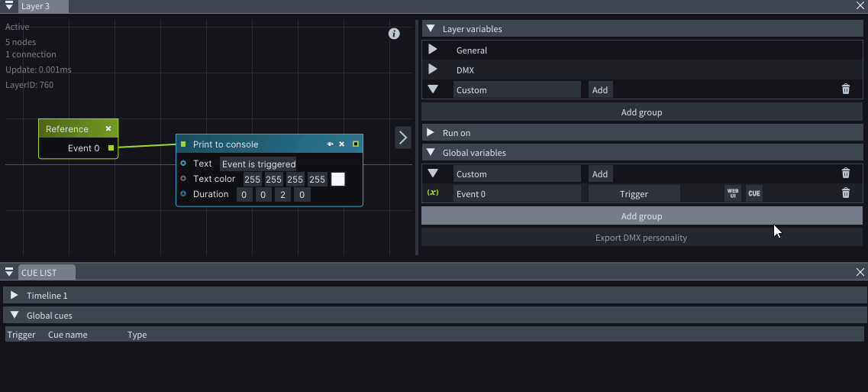Open the white Text color swatch
868x392 pixels.
[337, 179]
